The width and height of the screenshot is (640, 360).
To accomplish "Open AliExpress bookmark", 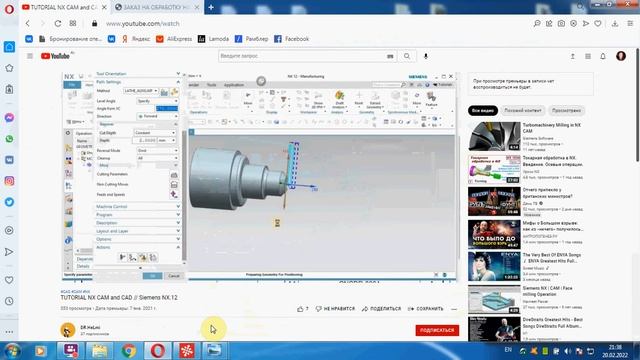I will 174,39.
